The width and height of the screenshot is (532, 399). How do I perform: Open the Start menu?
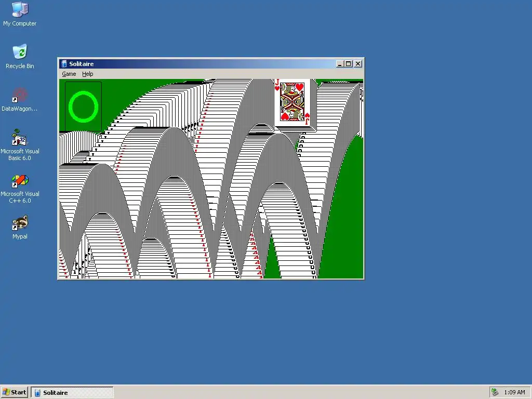(14, 393)
